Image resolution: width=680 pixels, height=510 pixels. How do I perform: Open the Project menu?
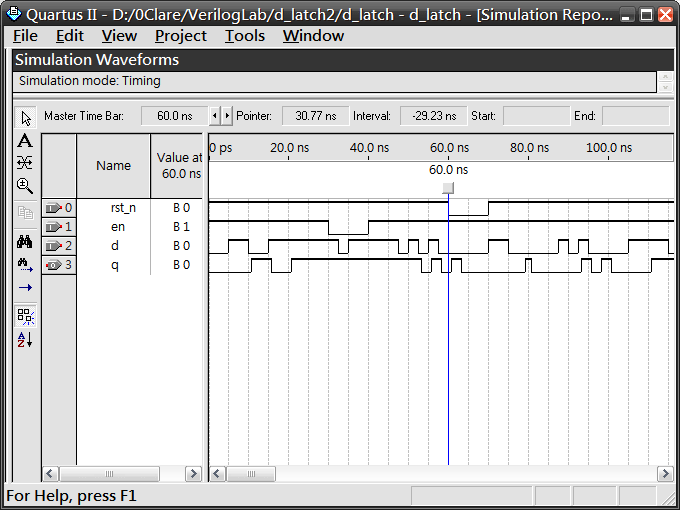(180, 36)
